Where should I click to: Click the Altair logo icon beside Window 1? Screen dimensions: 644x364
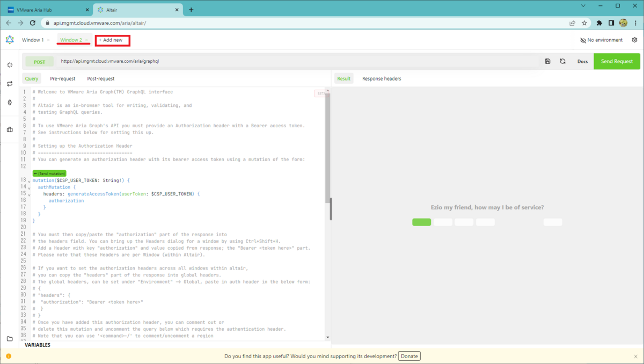(10, 40)
